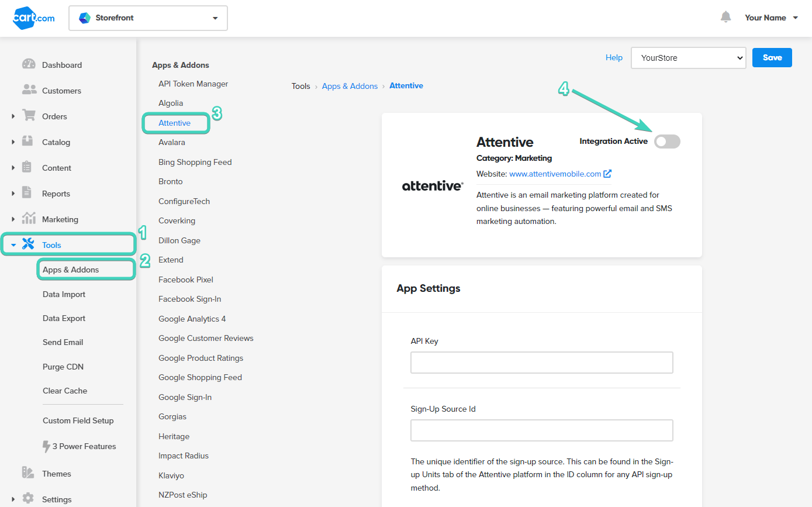The image size is (812, 507).
Task: Click the attentive logo image
Action: 433,186
